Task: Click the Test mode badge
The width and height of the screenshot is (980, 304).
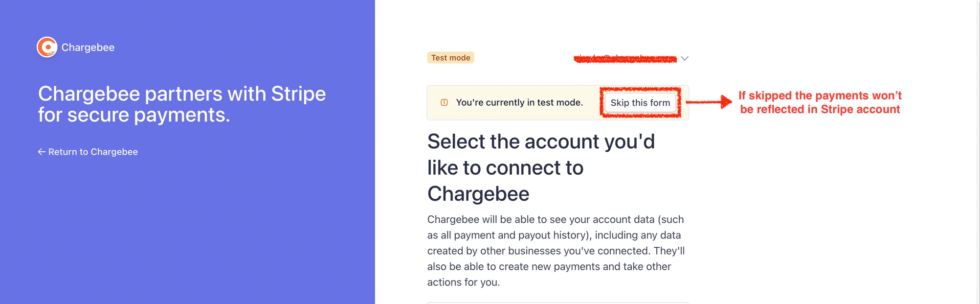Action: (450, 58)
